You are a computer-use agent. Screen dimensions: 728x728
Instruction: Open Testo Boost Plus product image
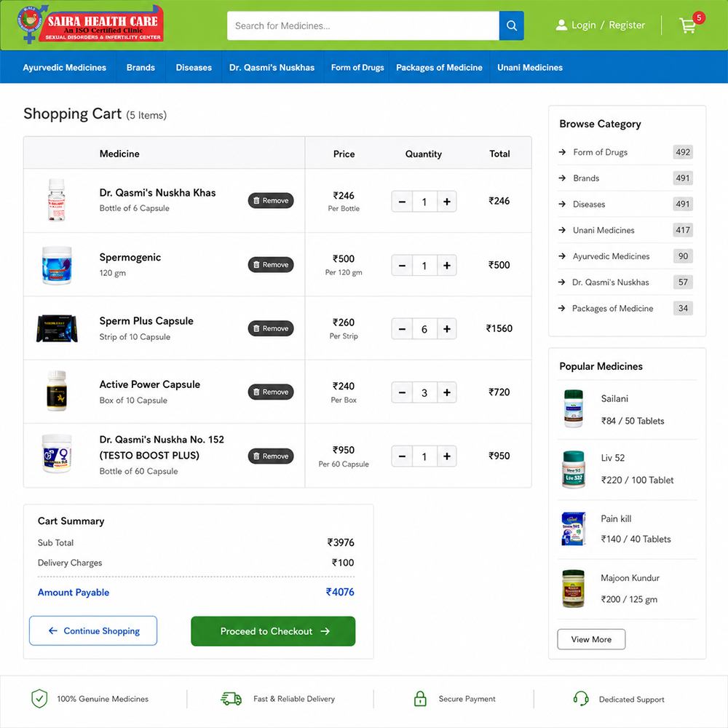click(x=57, y=454)
